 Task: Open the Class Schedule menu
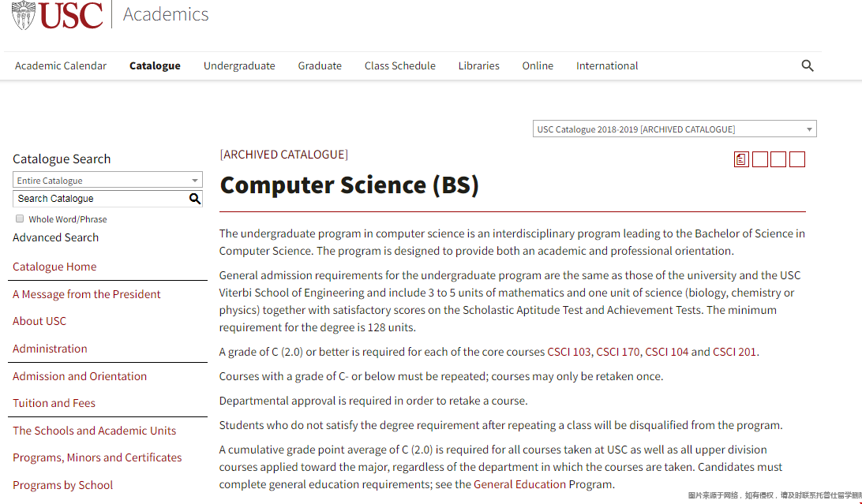[x=399, y=65]
